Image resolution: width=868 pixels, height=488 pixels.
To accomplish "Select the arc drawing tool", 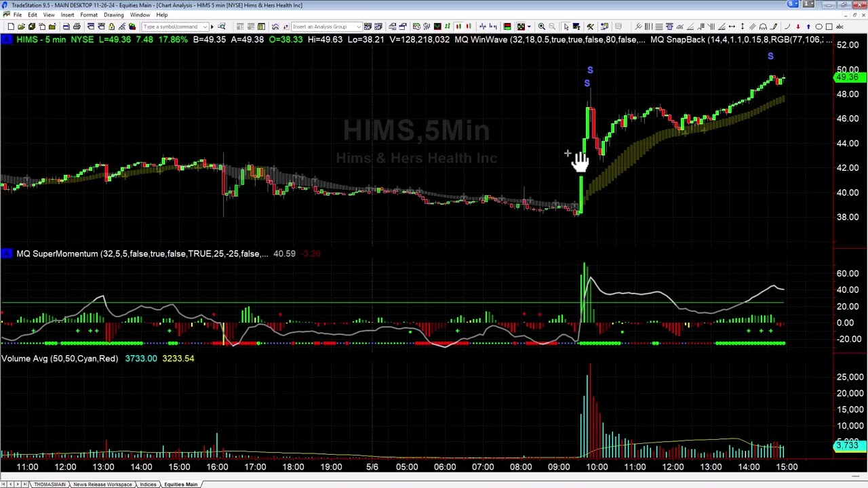I will point(787,26).
